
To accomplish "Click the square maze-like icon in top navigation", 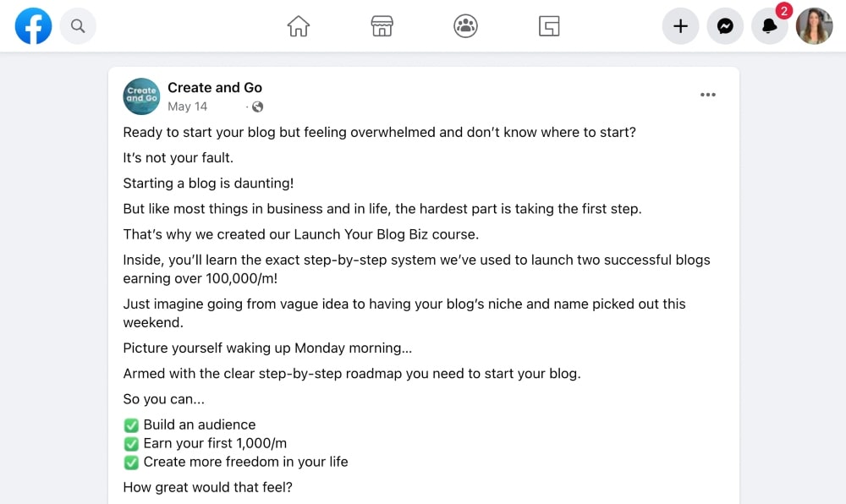I will click(549, 26).
